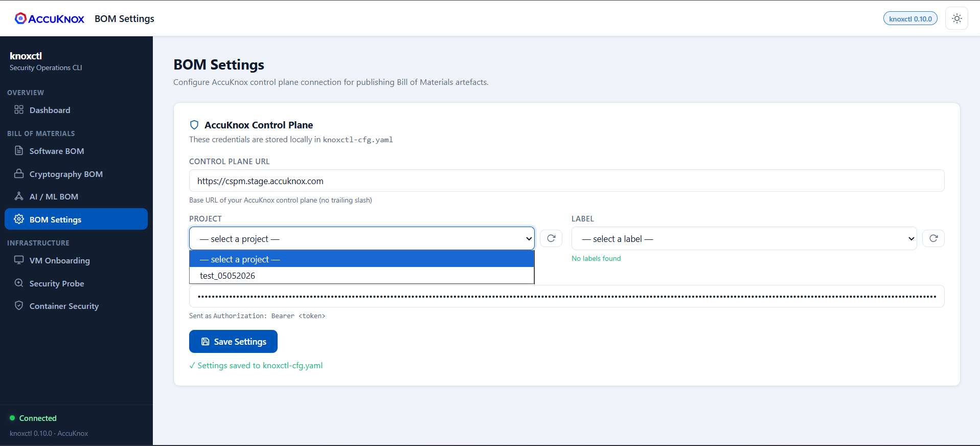Click the 'LABEL' field label
Viewport: 980px width, 446px height.
click(x=583, y=218)
